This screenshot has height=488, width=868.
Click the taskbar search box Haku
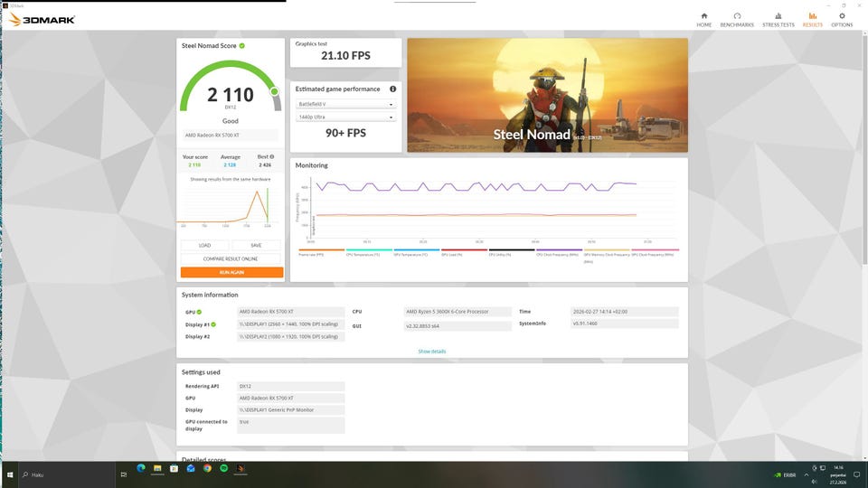tap(65, 474)
